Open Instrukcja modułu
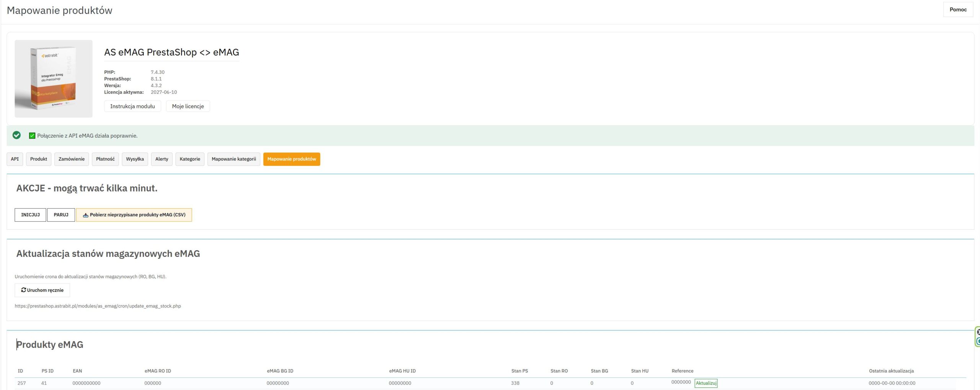This screenshot has height=390, width=980. (x=132, y=106)
